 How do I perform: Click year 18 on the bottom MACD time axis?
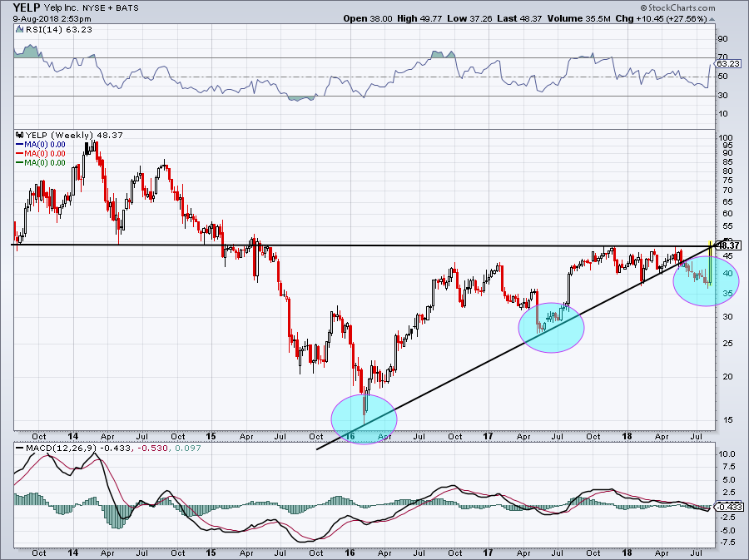(x=627, y=553)
